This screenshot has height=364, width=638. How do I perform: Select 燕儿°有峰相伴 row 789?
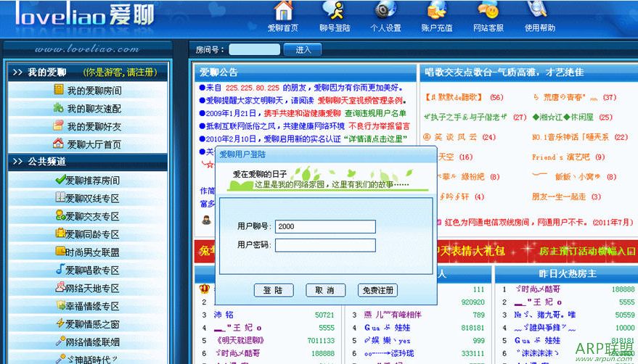click(418, 315)
